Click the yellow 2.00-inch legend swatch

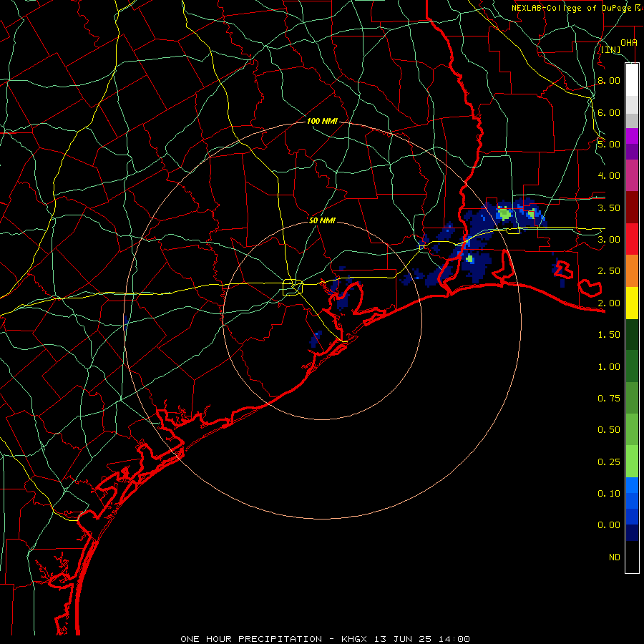click(x=632, y=303)
